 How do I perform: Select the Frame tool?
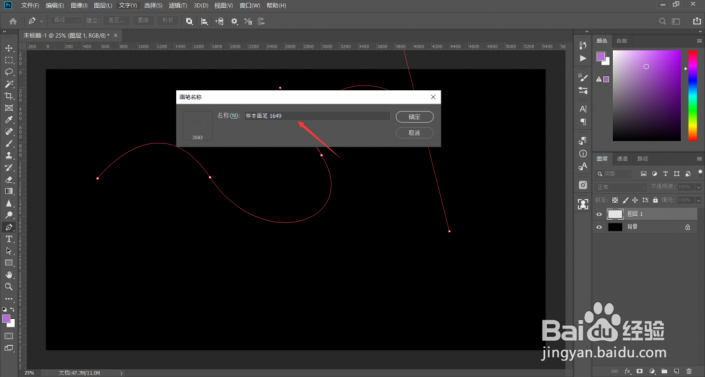coord(9,108)
